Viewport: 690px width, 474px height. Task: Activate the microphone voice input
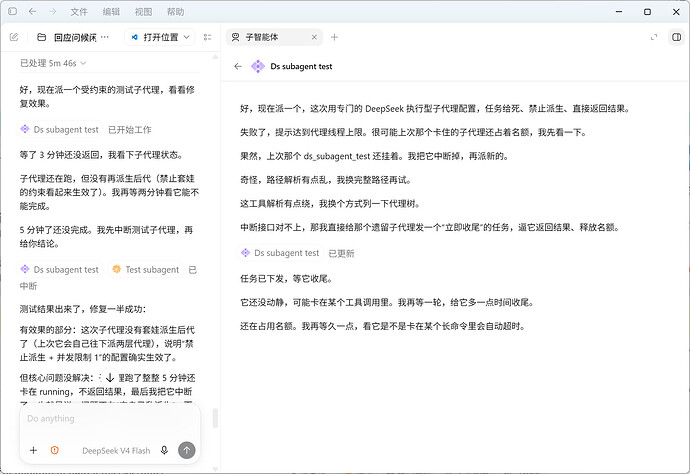(x=164, y=450)
